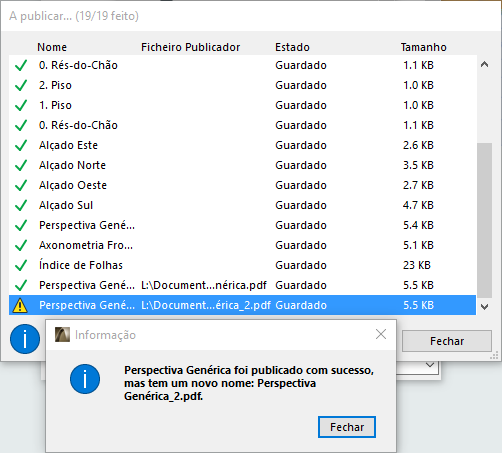Click green checkmark next to 2. Piso
Image resolution: width=502 pixels, height=453 pixels.
pyautogui.click(x=21, y=85)
